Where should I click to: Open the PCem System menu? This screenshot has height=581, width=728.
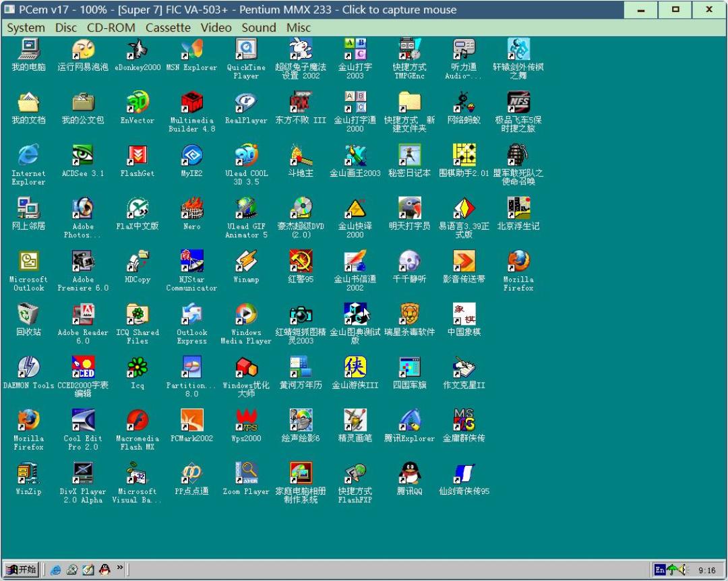click(26, 28)
